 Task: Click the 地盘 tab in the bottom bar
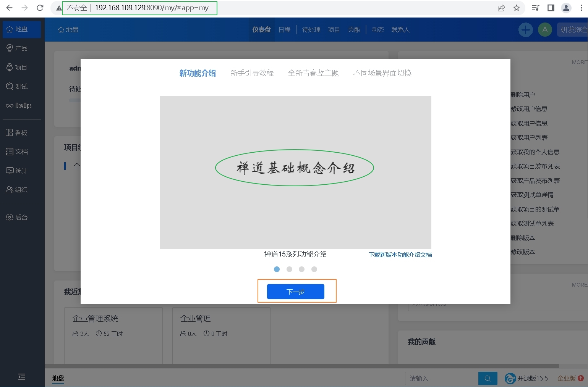point(58,378)
